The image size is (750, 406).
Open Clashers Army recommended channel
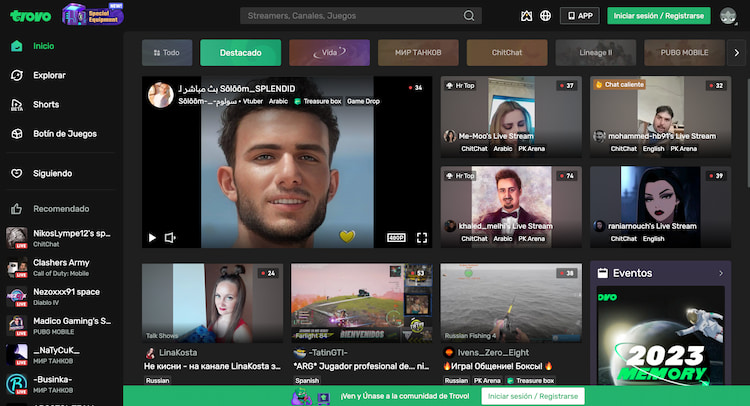61,267
